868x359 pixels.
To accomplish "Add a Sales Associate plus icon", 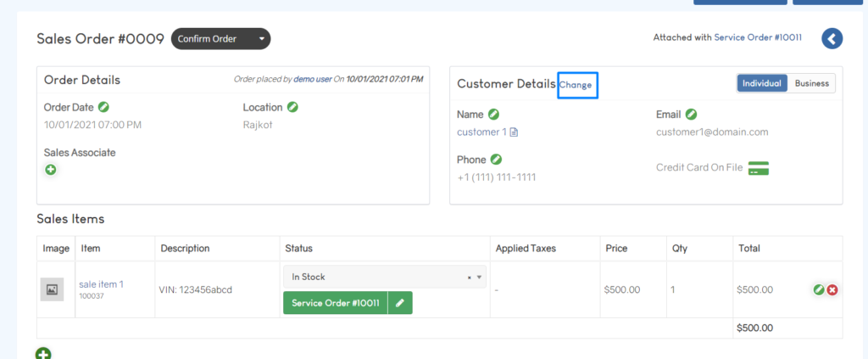I will click(50, 170).
